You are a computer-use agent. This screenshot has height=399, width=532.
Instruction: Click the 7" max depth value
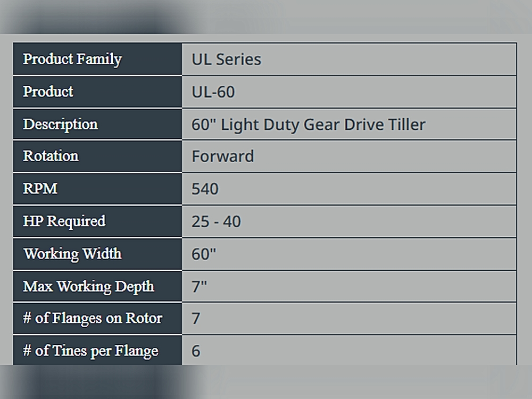pos(199,287)
